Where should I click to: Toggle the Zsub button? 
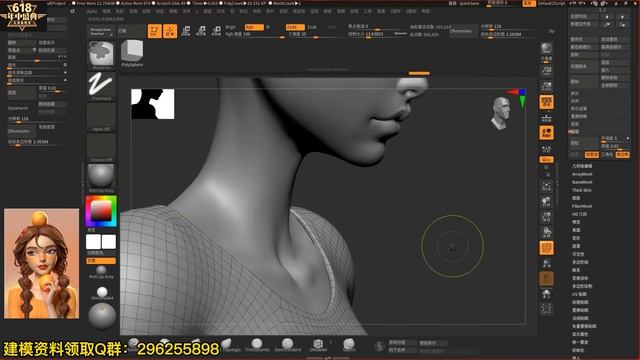click(x=312, y=27)
